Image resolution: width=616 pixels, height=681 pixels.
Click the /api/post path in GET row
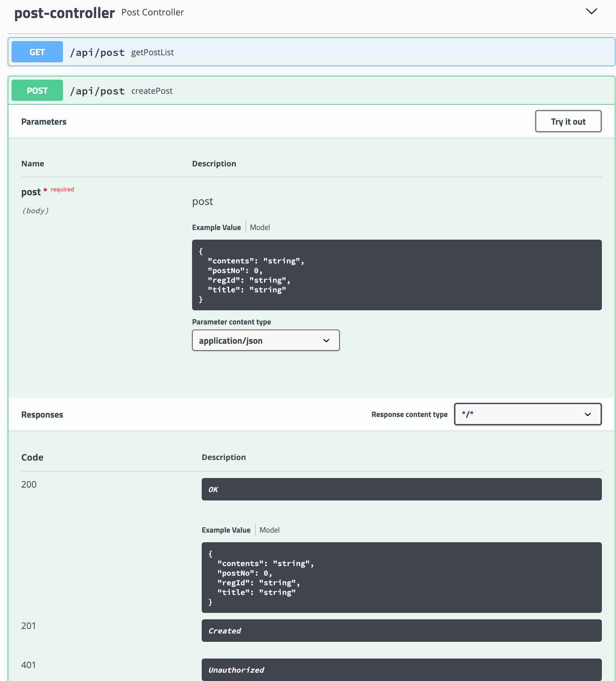tap(97, 53)
